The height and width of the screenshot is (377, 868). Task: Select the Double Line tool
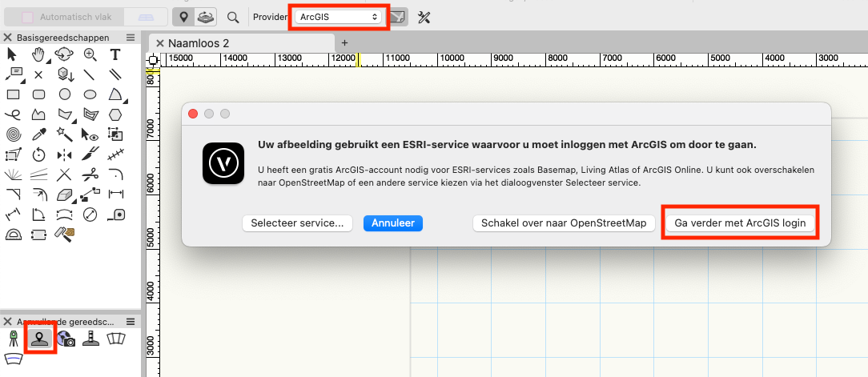point(115,74)
